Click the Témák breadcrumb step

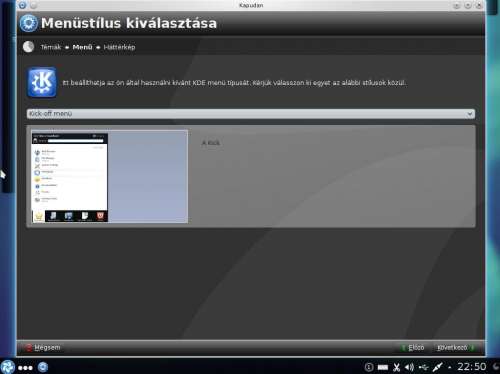click(x=51, y=47)
